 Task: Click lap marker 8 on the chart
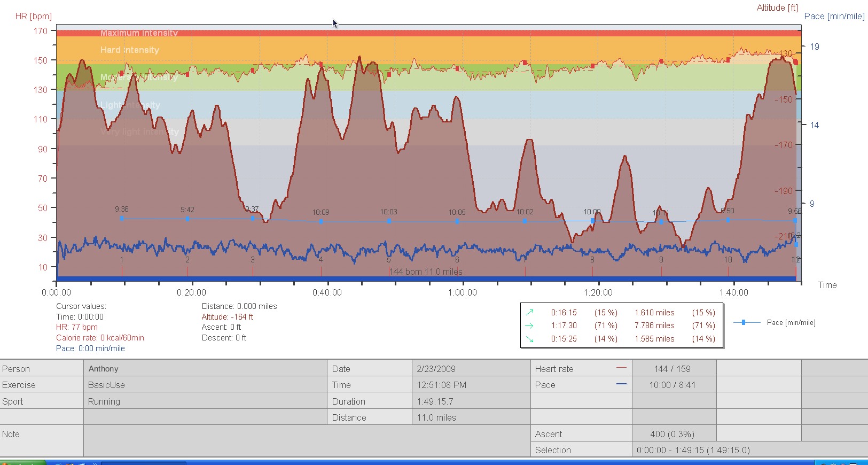tap(592, 260)
